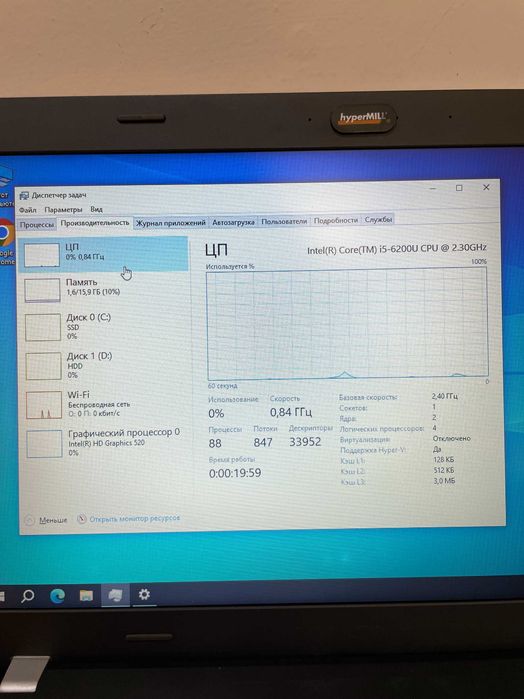Open the Параметры menu
524x699 pixels.
(x=63, y=210)
